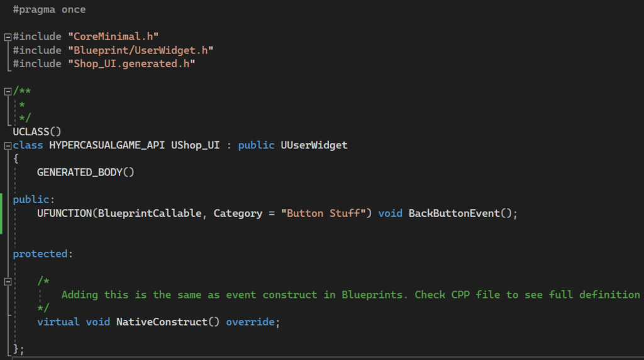Click the GENERATED_BODY() macro
The height and width of the screenshot is (360, 644).
pos(86,173)
